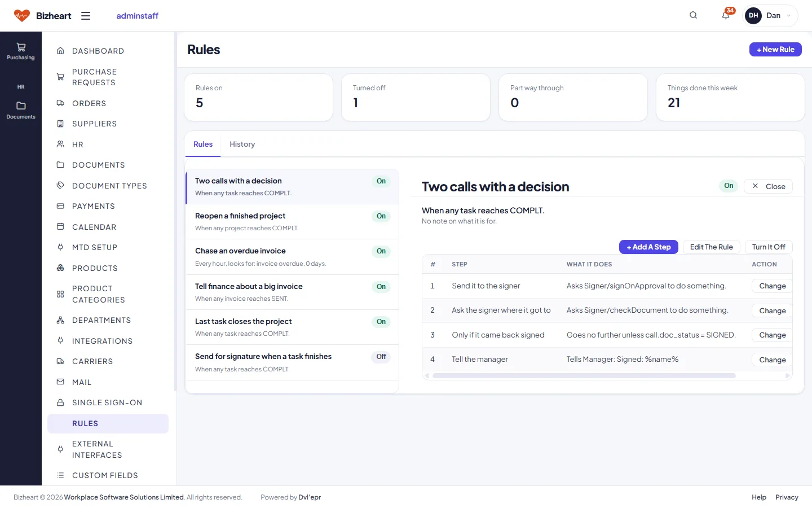Click Off badge for Send for signature rule
Screen dimensions: 812x508
[x=381, y=357]
